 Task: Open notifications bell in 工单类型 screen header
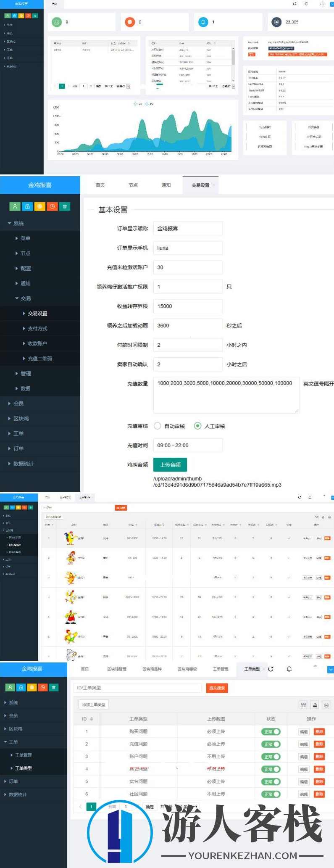(x=289, y=669)
